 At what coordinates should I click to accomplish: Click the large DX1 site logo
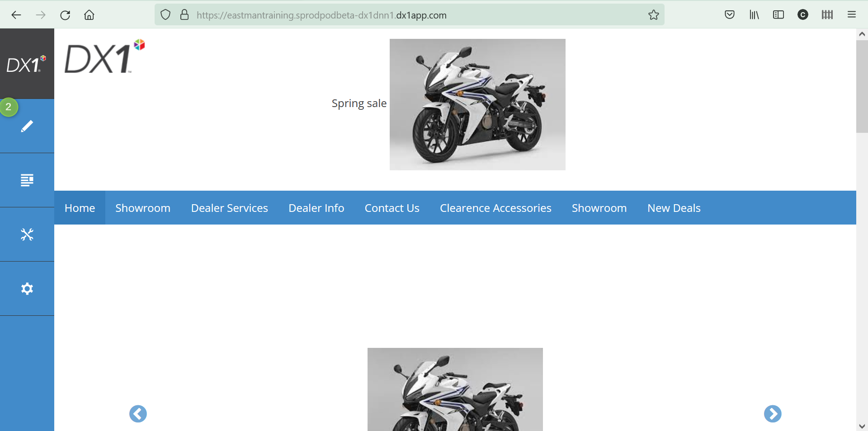point(105,57)
